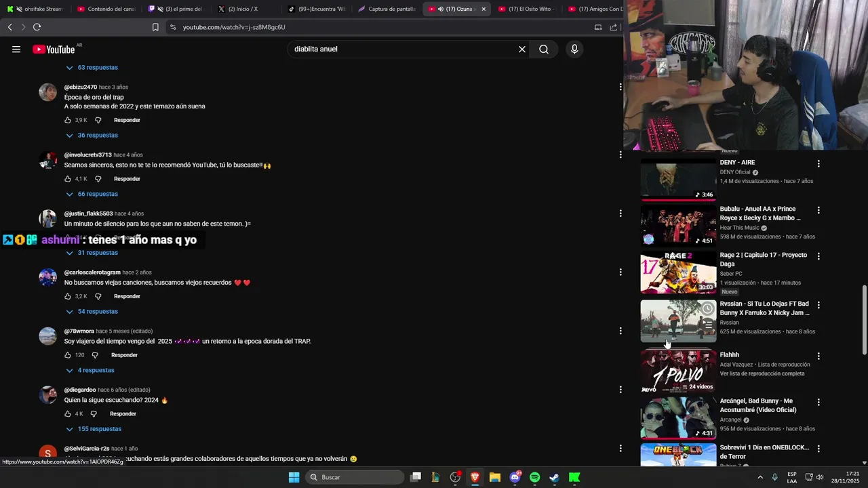The height and width of the screenshot is (488, 868).
Task: Open the Flahhh playlist thumbnail
Action: click(x=678, y=371)
